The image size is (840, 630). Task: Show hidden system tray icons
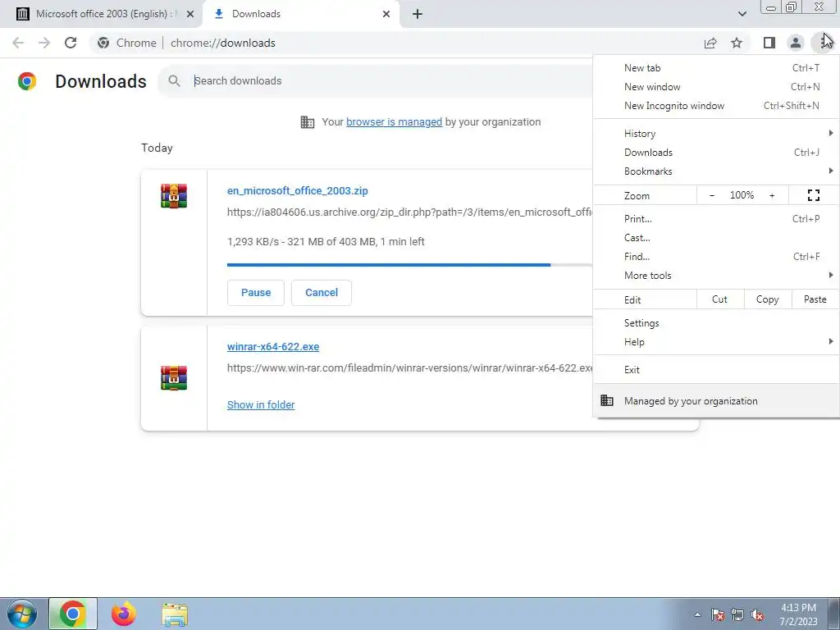(697, 614)
